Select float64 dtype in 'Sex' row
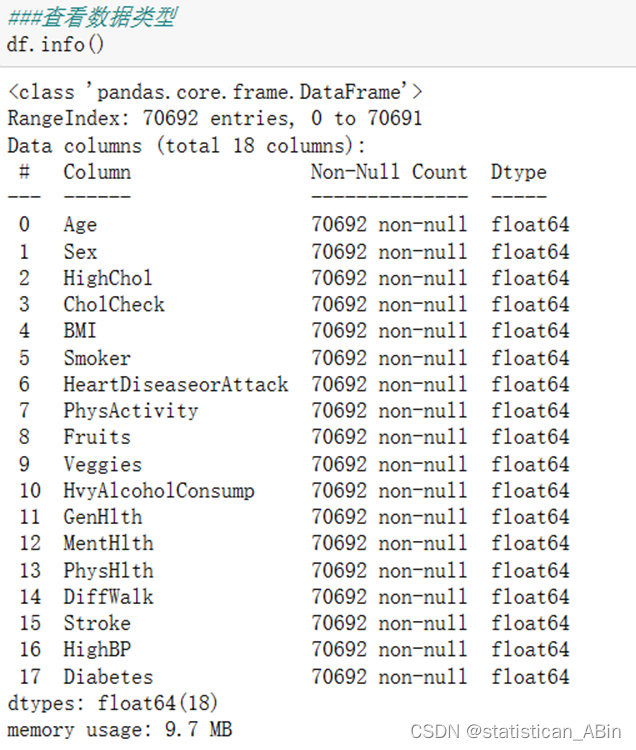Image resolution: width=636 pixels, height=750 pixels. [x=529, y=252]
